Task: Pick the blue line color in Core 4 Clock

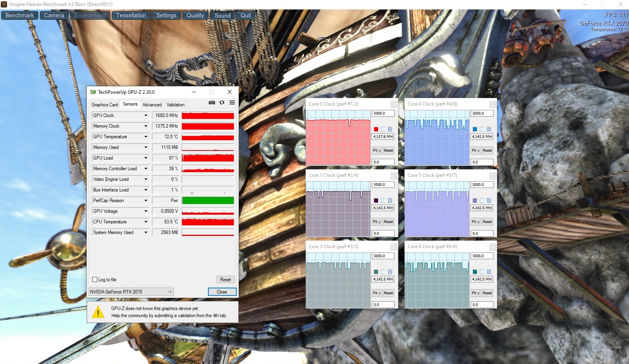Action: coord(475,129)
